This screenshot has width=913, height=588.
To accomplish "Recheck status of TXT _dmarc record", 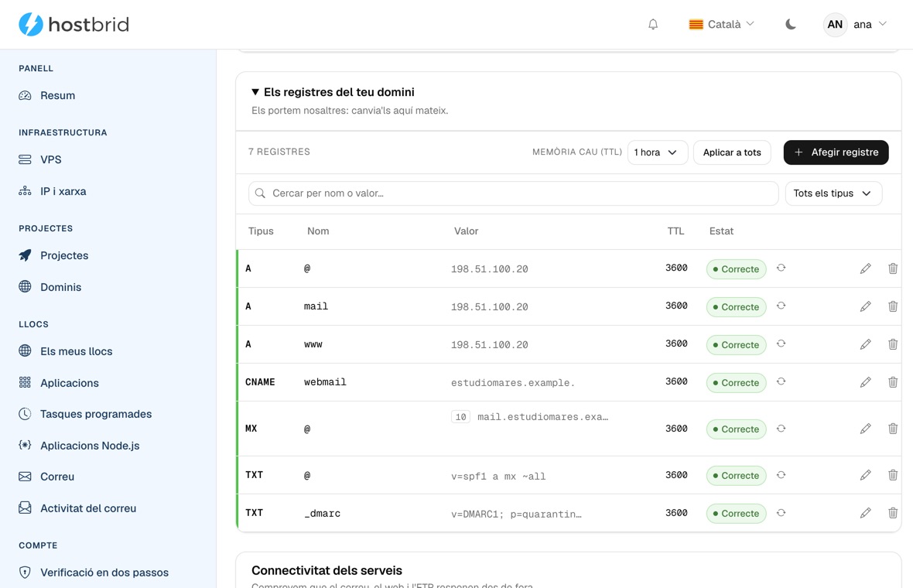I will 781,513.
